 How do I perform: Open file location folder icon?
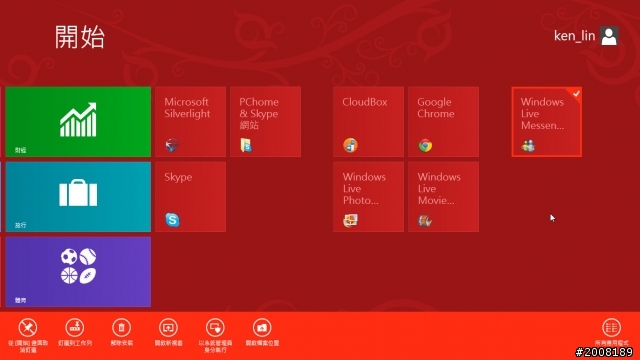[x=262, y=328]
